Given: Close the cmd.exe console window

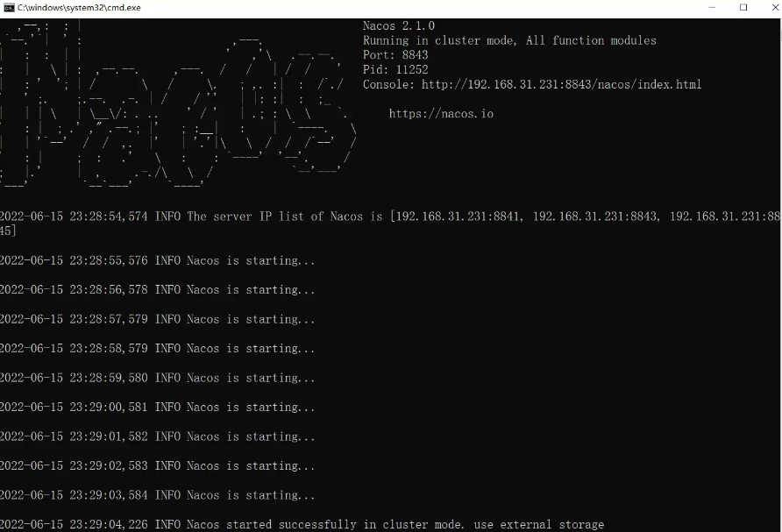Looking at the screenshot, I should [776, 8].
